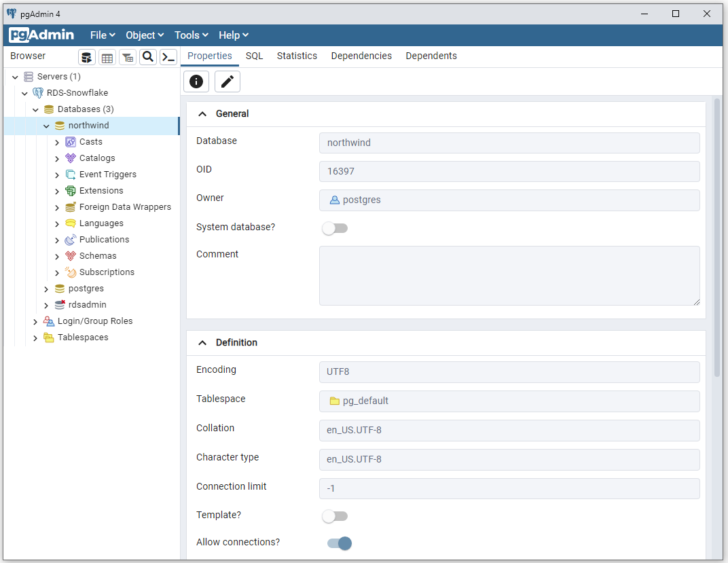728x563 pixels.
Task: Select the Casts tree item label
Action: tap(91, 142)
